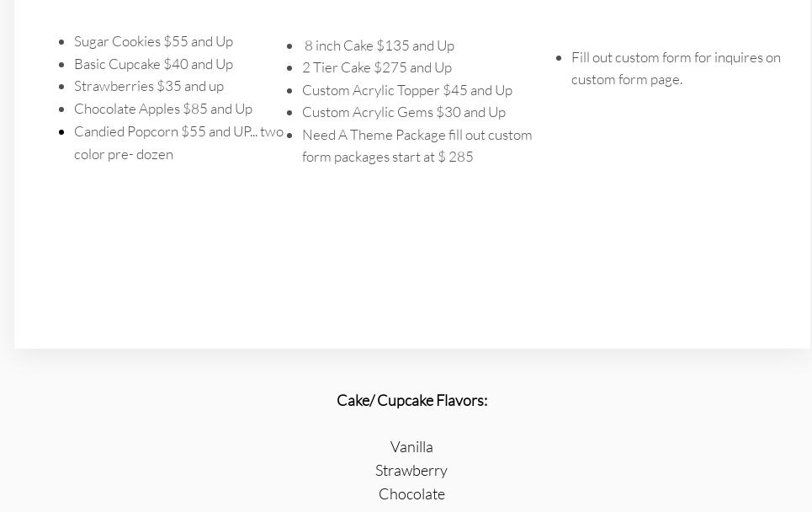The height and width of the screenshot is (512, 812).
Task: Click the bullet beside Sugar Cookies
Action: pos(62,41)
